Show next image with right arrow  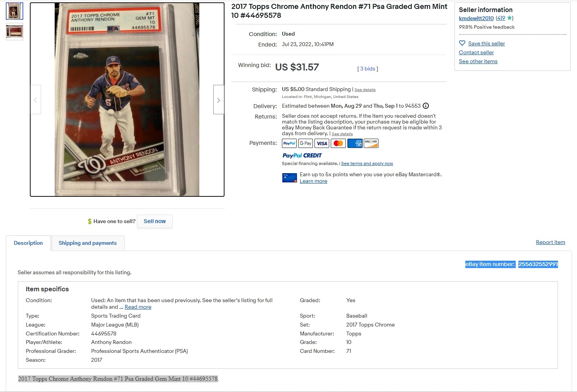point(219,100)
